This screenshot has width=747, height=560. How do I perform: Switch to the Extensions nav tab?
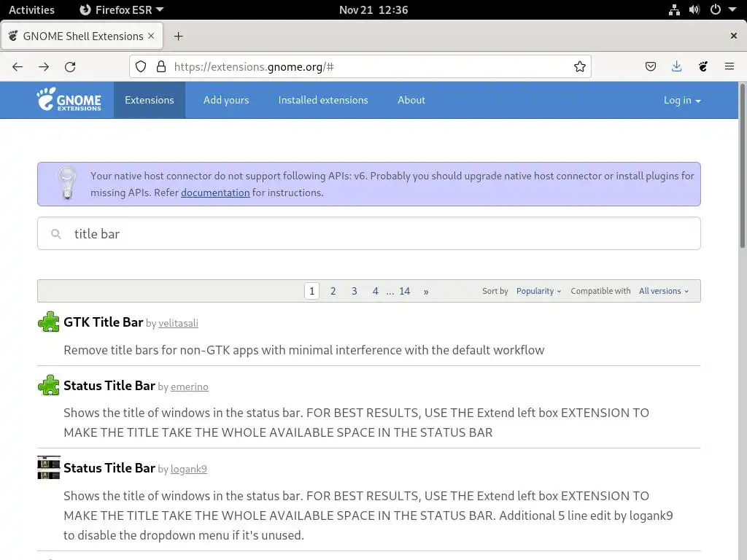tap(149, 100)
